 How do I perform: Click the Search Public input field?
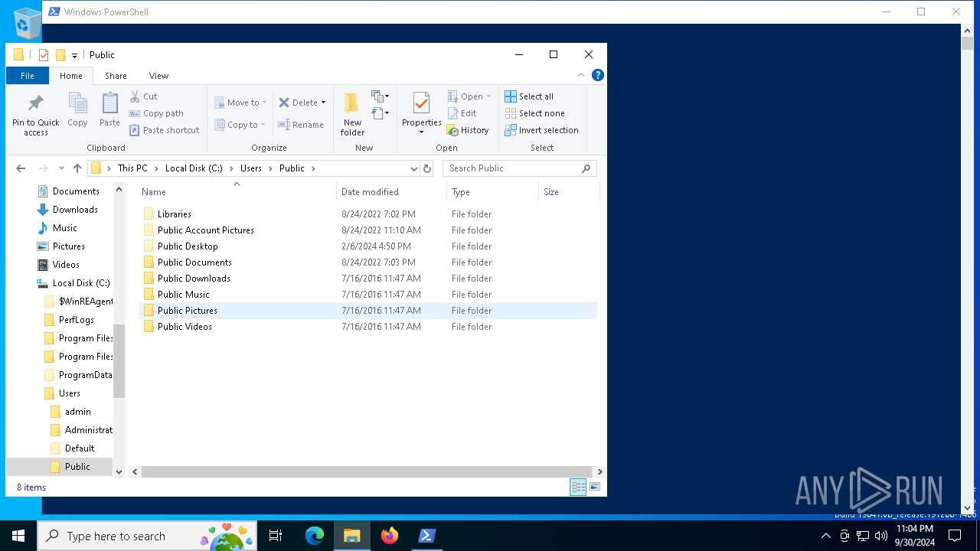point(511,168)
